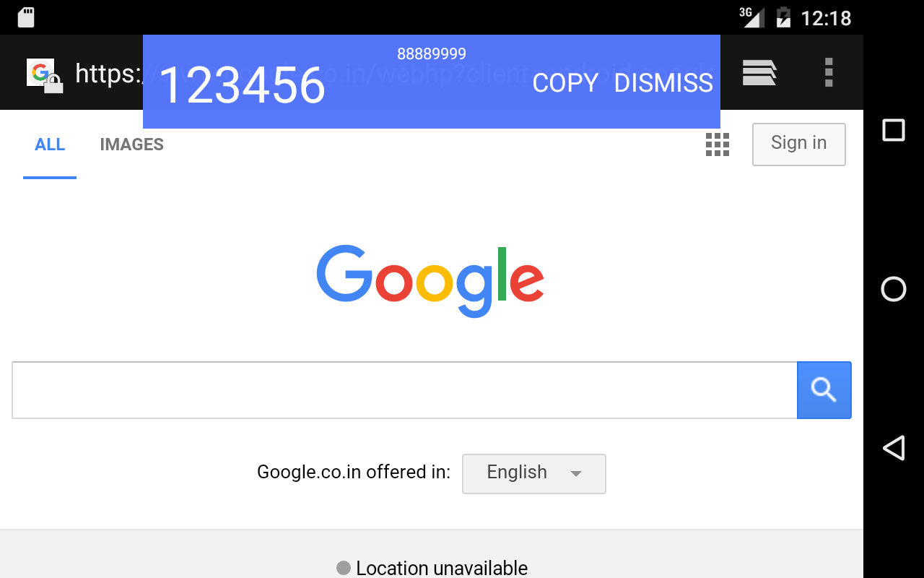Focus the Google search input field
The image size is (924, 578).
(404, 390)
